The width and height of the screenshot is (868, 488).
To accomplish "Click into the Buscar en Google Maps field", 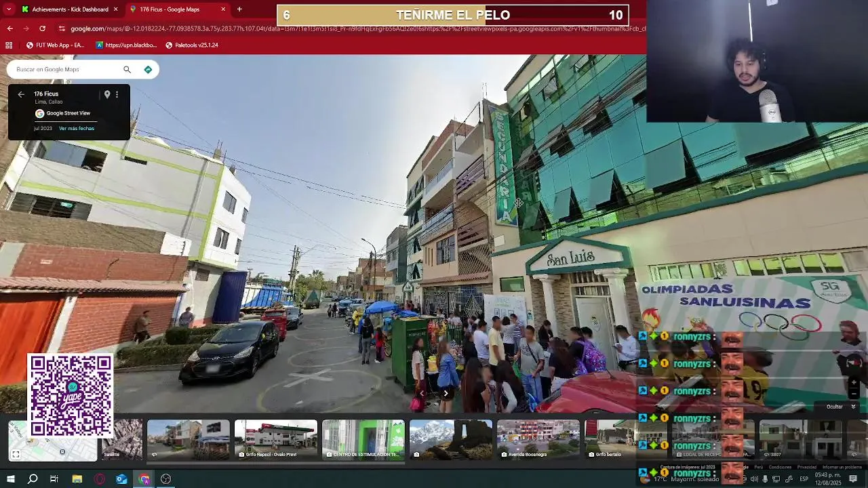I will (66, 69).
